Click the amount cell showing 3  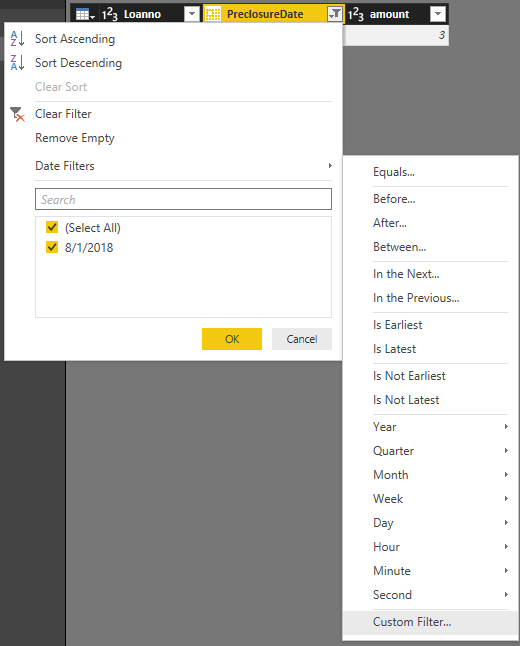coord(396,35)
